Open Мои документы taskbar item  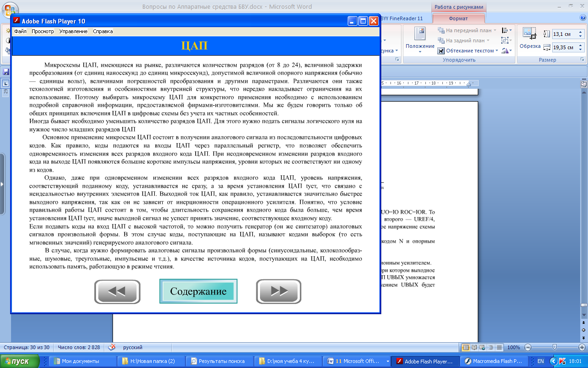pyautogui.click(x=82, y=361)
